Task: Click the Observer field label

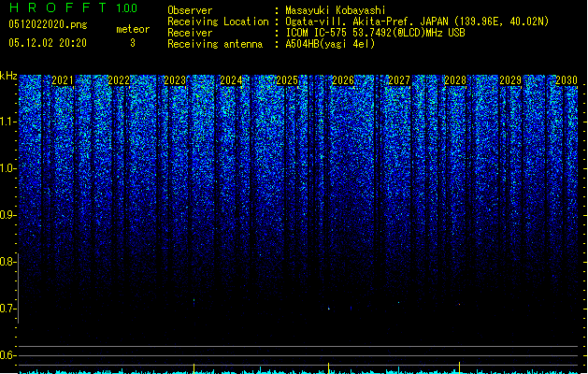Action: [190, 10]
